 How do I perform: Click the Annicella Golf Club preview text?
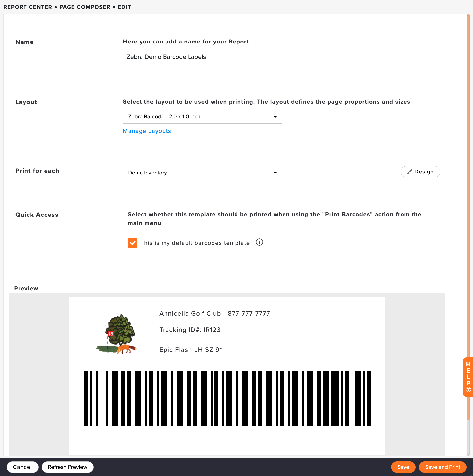pyautogui.click(x=214, y=313)
